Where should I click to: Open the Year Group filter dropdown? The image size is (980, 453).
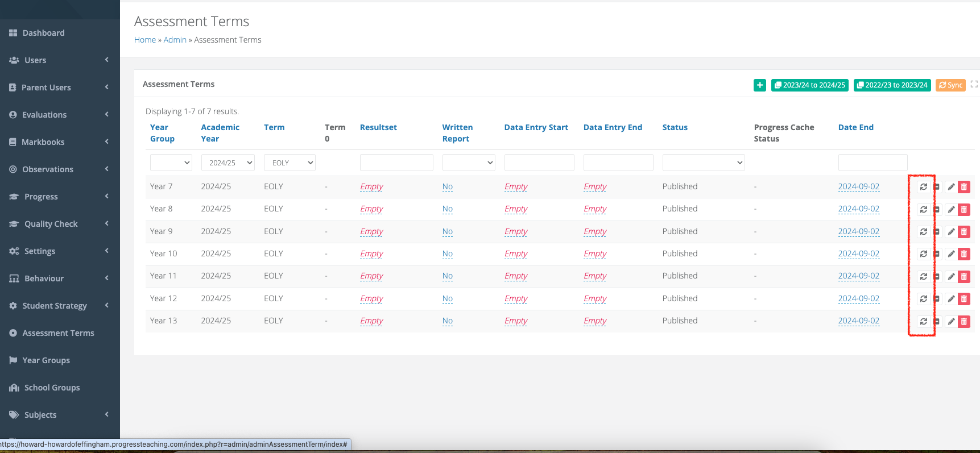(x=171, y=163)
